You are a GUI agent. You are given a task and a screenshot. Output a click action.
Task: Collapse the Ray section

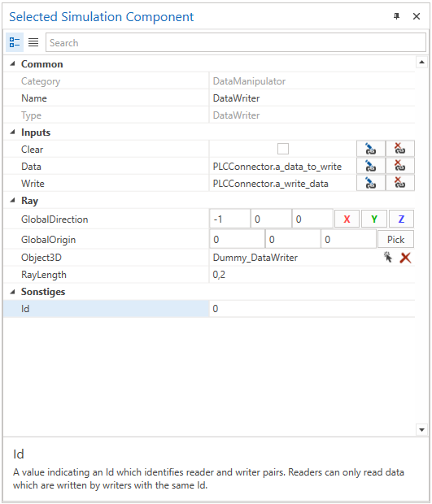pos(12,200)
